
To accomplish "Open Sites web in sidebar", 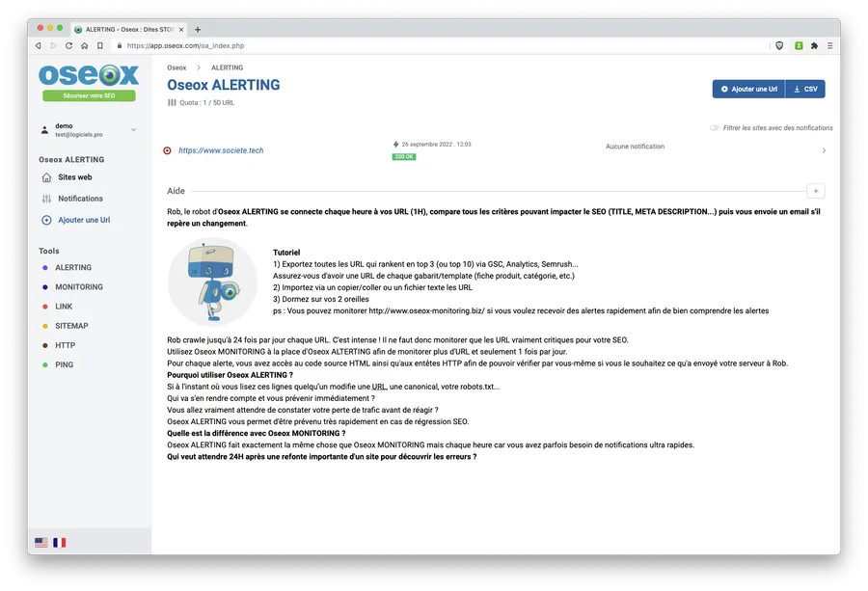I will 74,177.
